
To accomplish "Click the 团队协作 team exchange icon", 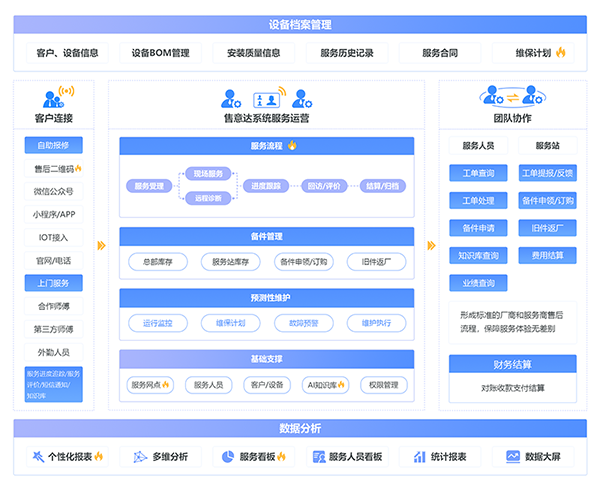I will tap(512, 96).
